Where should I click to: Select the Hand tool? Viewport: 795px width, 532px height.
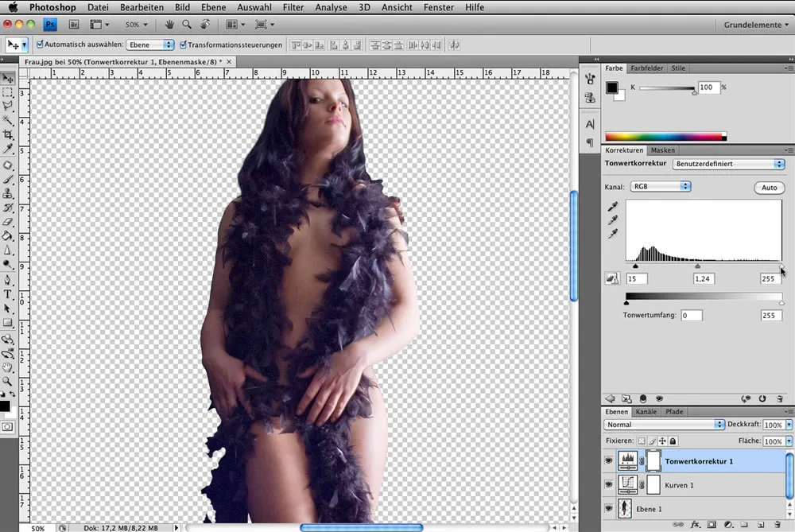tap(9, 367)
